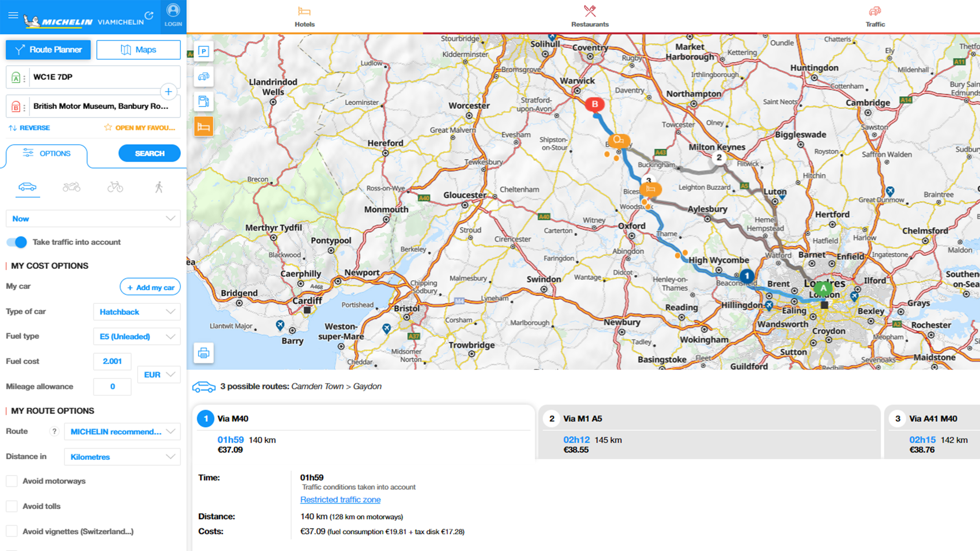The image size is (980, 551).
Task: Switch to Traffic tab
Action: 875,17
